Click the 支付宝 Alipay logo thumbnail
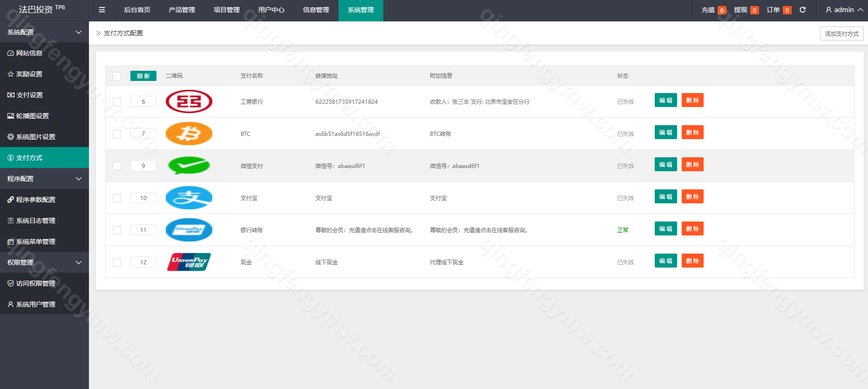Image resolution: width=868 pixels, height=389 pixels. coord(189,198)
